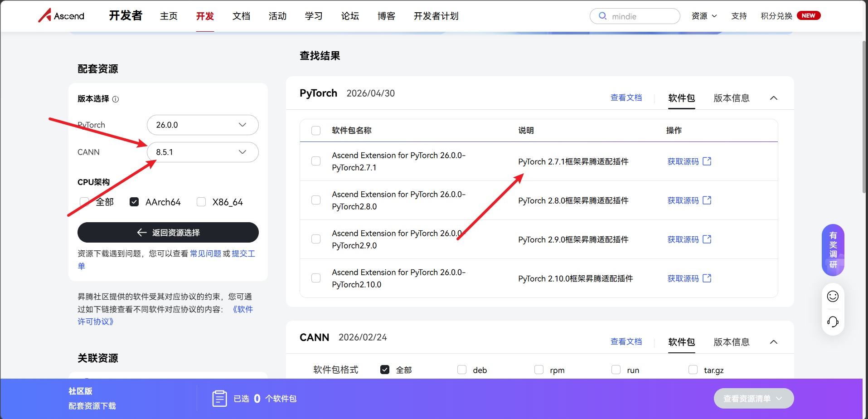Check the PyTorch2.9.0 package checkbox
Viewport: 868px width, 419px height.
[316, 239]
